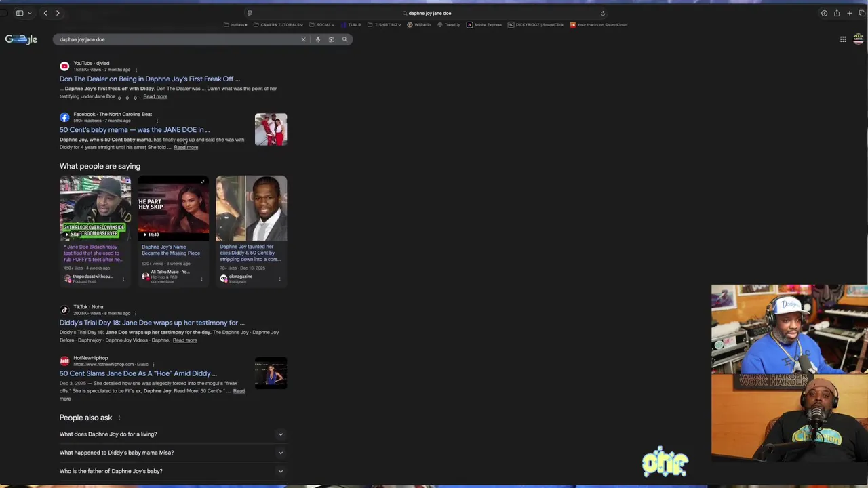Viewport: 868px width, 488px height.
Task: Expand What happened to Diddy's baby mama
Action: [x=173, y=453]
